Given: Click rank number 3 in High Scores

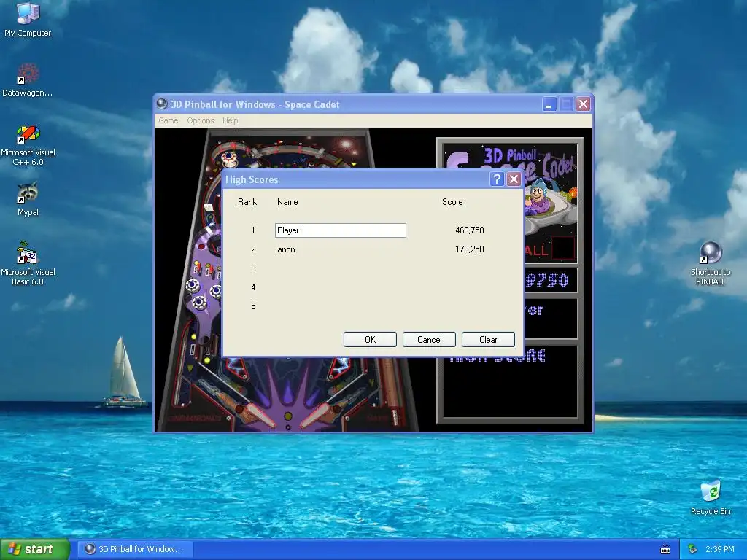Looking at the screenshot, I should (x=253, y=268).
